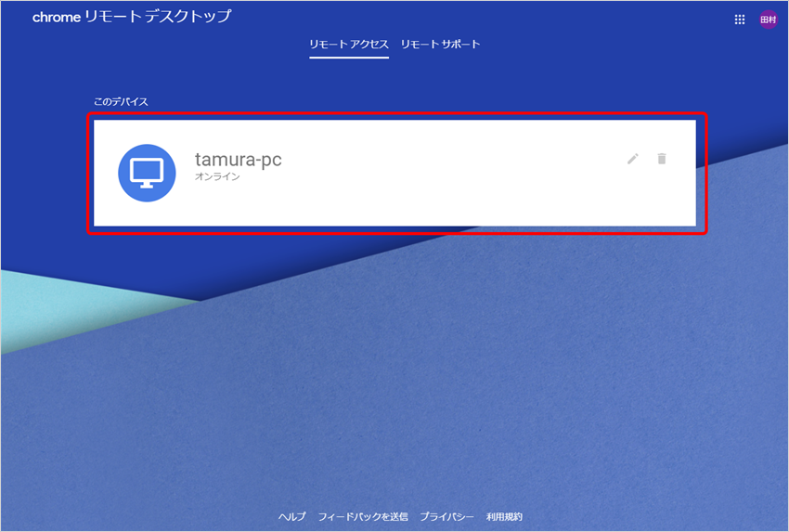This screenshot has height=532, width=789.
Task: Click the pencil edit icon for tamura-pc
Action: pos(632,159)
